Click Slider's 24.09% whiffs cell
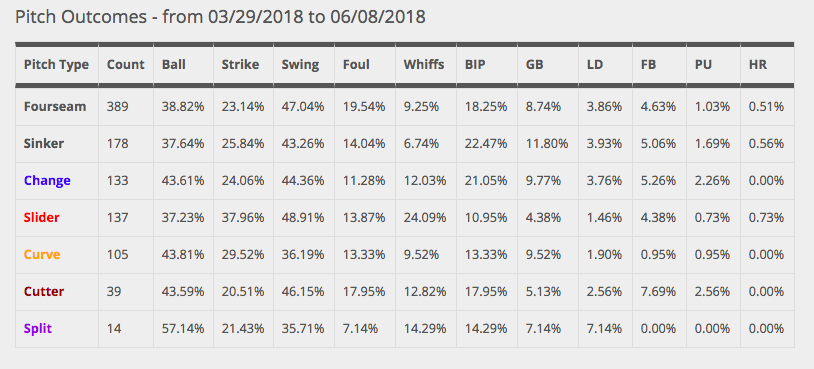The height and width of the screenshot is (369, 814). [x=425, y=217]
